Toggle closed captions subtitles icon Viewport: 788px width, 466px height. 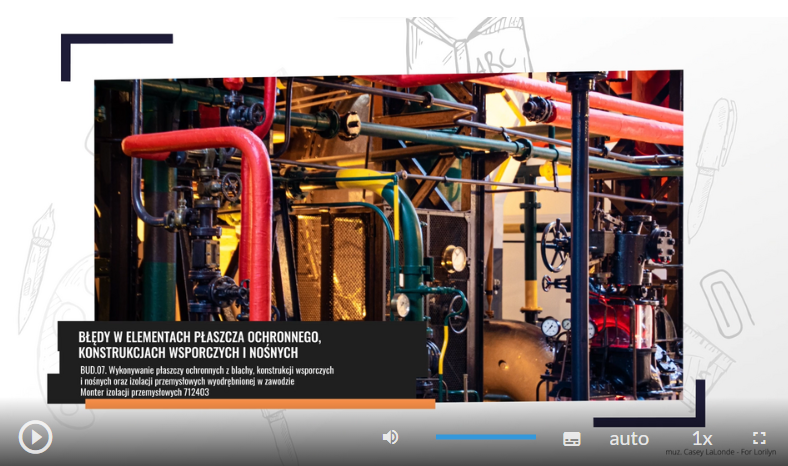point(572,438)
